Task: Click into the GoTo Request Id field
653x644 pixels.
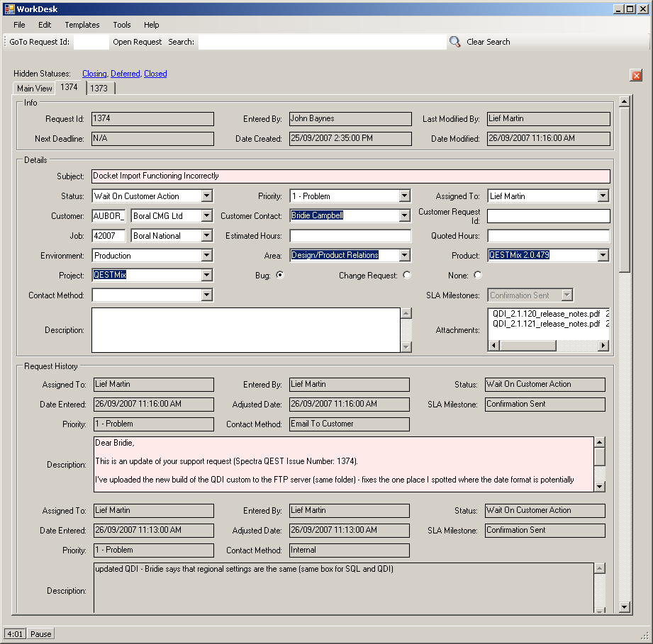Action: tap(91, 42)
